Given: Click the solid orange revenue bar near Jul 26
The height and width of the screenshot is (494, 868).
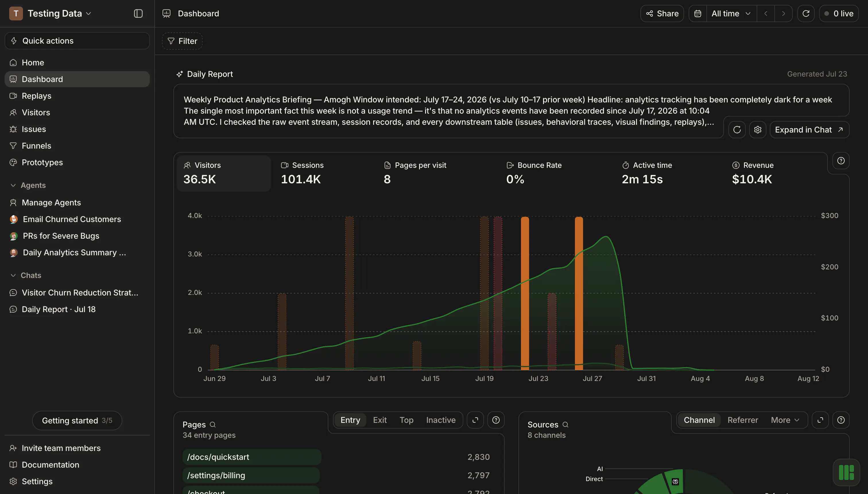Looking at the screenshot, I should click(579, 293).
